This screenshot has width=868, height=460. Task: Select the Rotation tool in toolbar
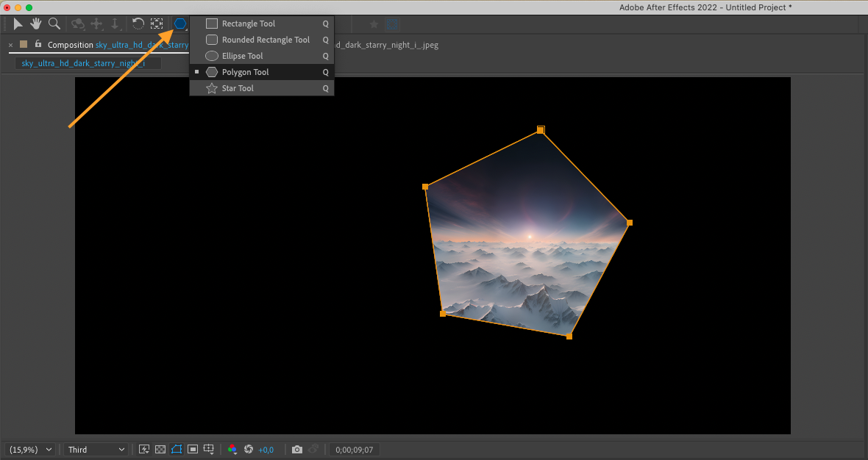pyautogui.click(x=138, y=24)
